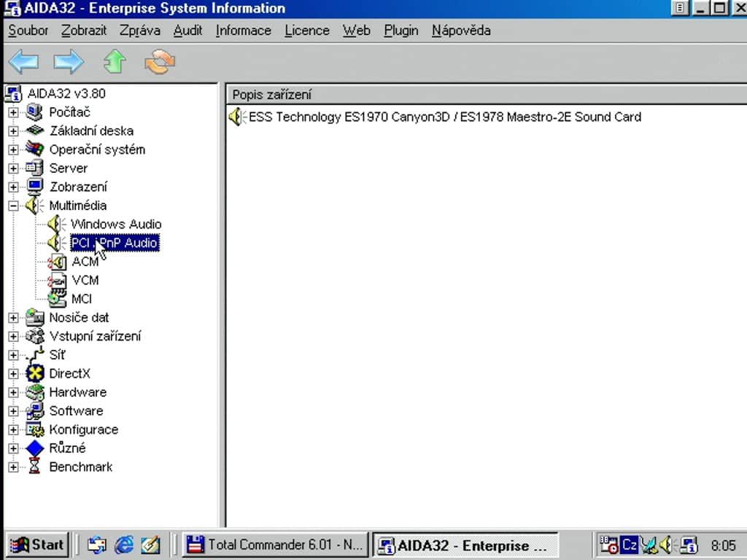Select the Software icon in tree
This screenshot has width=747, height=560.
34,411
